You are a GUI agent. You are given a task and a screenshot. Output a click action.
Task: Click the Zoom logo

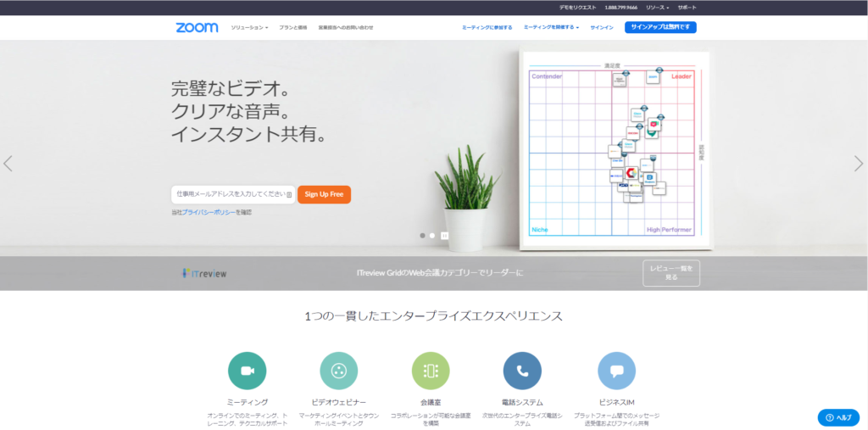[197, 28]
